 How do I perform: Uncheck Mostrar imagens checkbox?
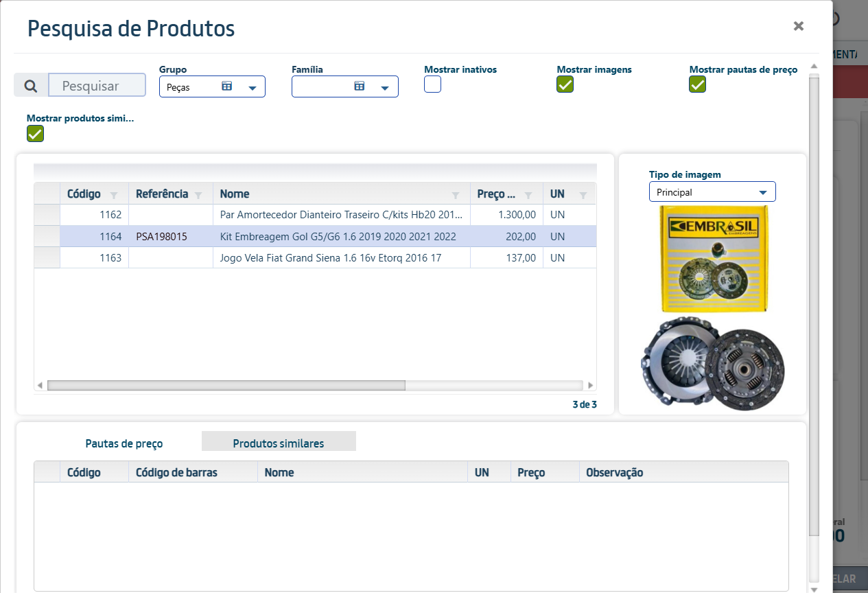565,84
